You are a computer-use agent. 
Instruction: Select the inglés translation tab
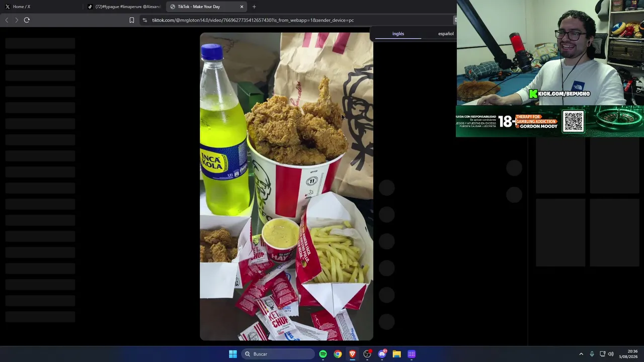(x=398, y=34)
